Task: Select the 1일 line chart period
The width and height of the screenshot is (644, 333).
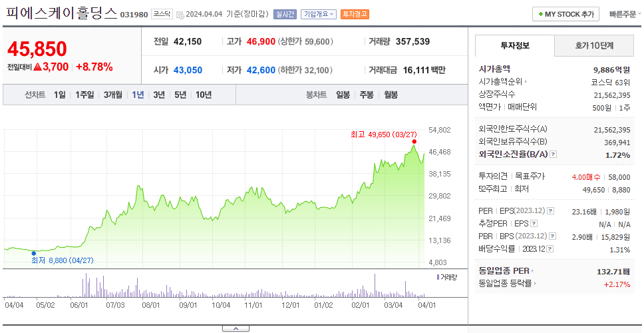Action: (60, 95)
